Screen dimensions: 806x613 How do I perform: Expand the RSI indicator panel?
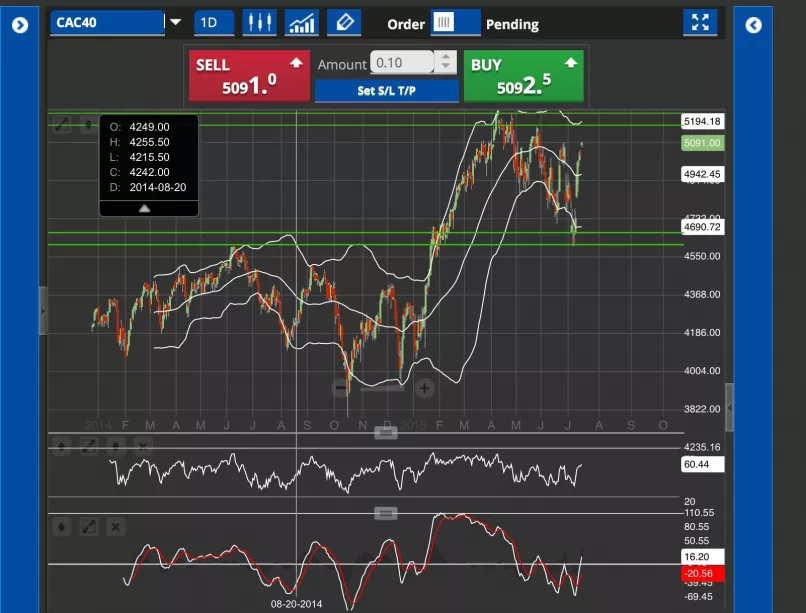(x=89, y=445)
